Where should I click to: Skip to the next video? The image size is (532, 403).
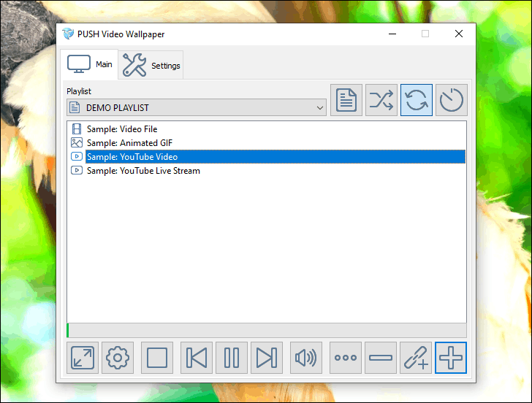click(x=267, y=358)
